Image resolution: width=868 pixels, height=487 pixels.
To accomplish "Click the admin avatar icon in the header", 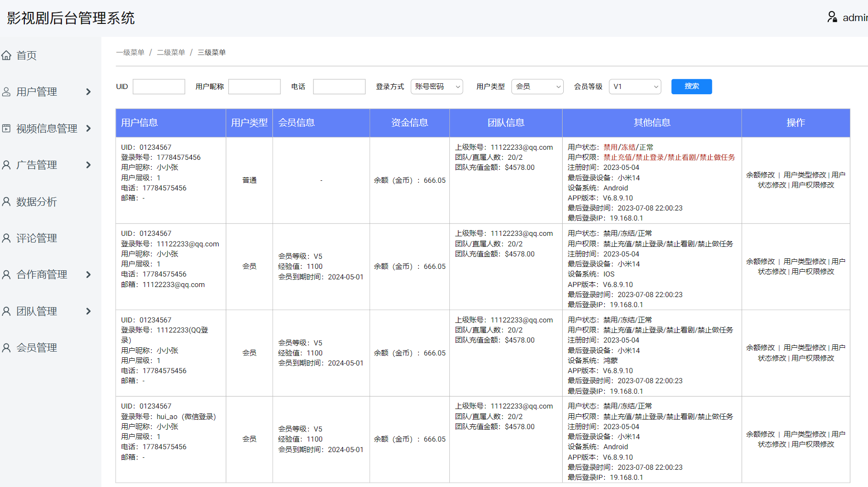I will tap(832, 17).
